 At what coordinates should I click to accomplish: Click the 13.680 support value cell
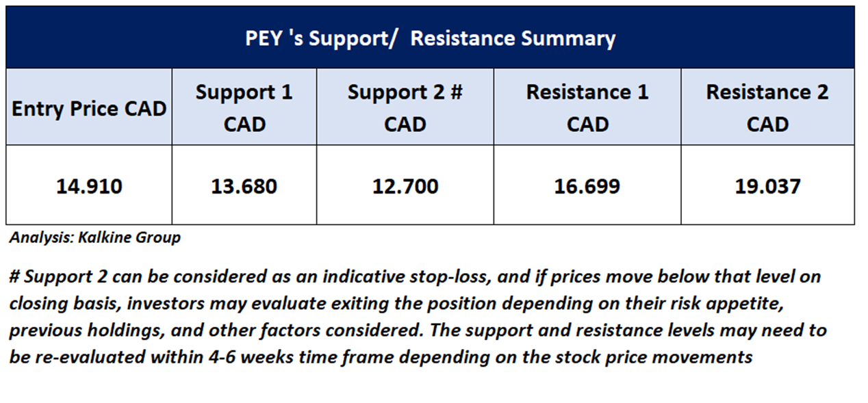pos(244,185)
